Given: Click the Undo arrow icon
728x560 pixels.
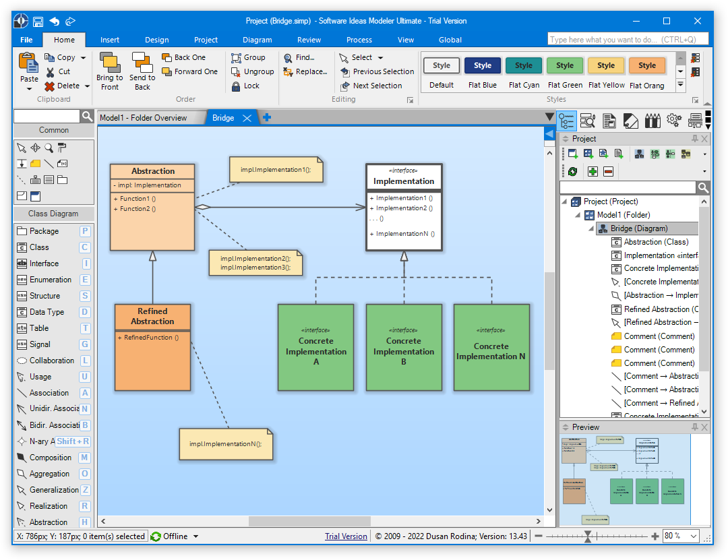Looking at the screenshot, I should pos(55,21).
